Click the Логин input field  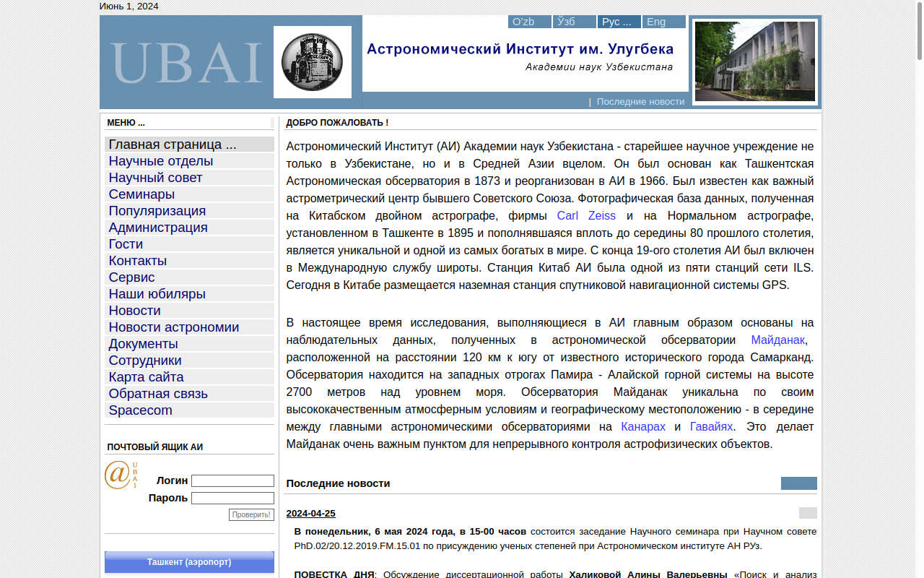232,481
